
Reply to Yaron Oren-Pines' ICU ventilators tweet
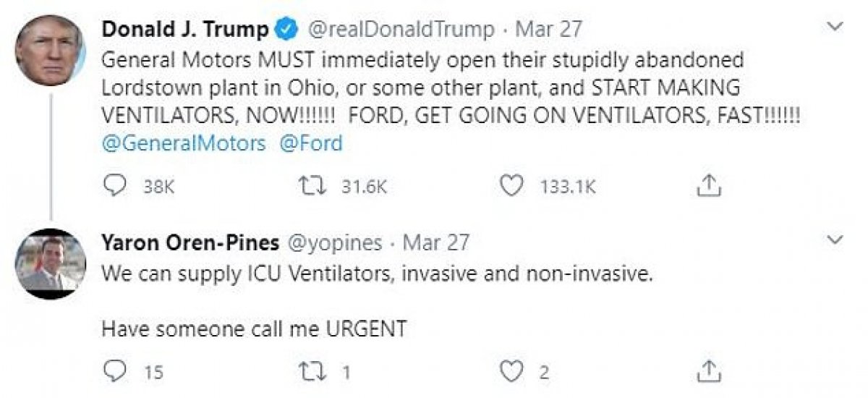(x=115, y=371)
